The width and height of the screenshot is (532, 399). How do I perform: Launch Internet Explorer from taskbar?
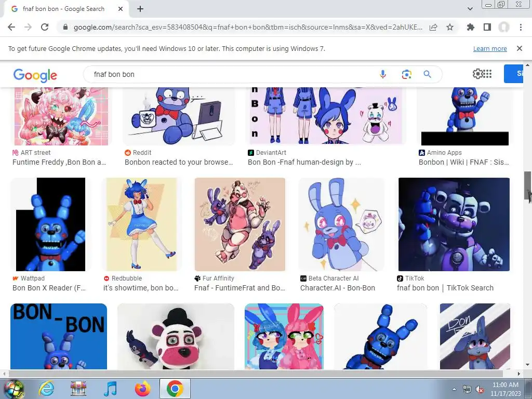pyautogui.click(x=46, y=389)
